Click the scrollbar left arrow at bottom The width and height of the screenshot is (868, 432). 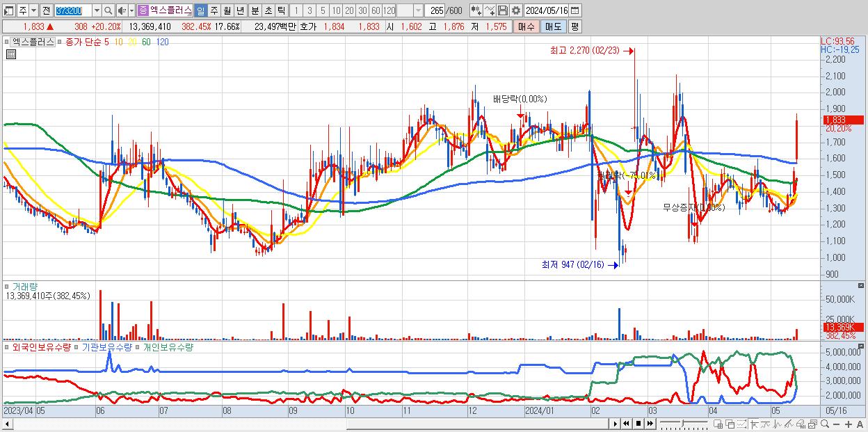click(x=7, y=424)
